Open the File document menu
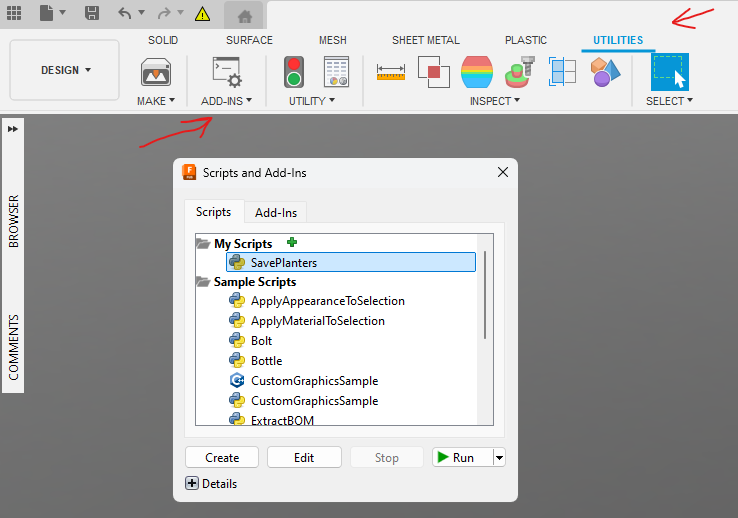The image size is (738, 518). pos(52,13)
